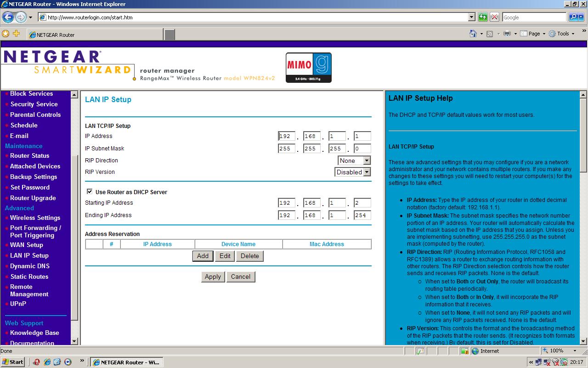Open the MIMO g logo image
Screen dimensions: 588x368
coord(308,68)
